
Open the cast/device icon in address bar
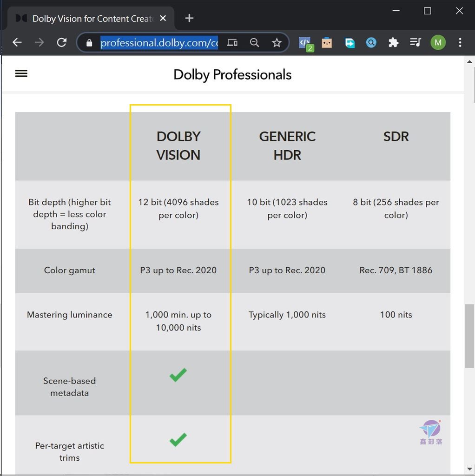click(x=232, y=42)
